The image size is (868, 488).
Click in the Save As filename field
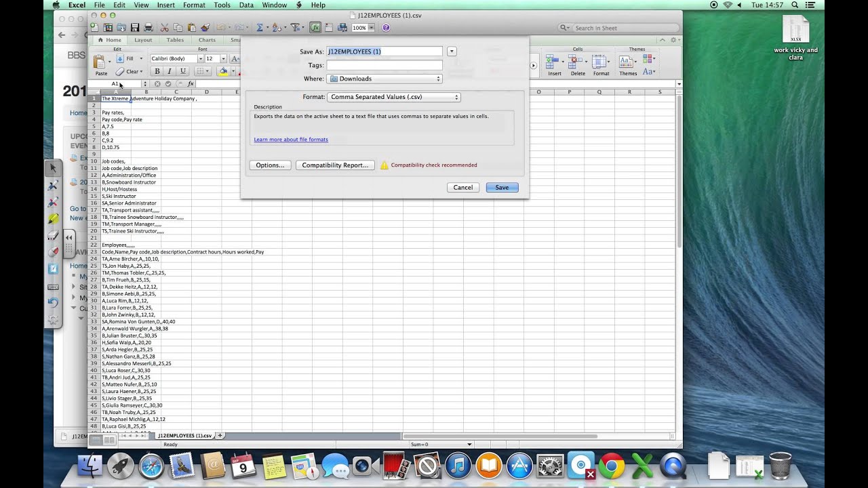[384, 52]
